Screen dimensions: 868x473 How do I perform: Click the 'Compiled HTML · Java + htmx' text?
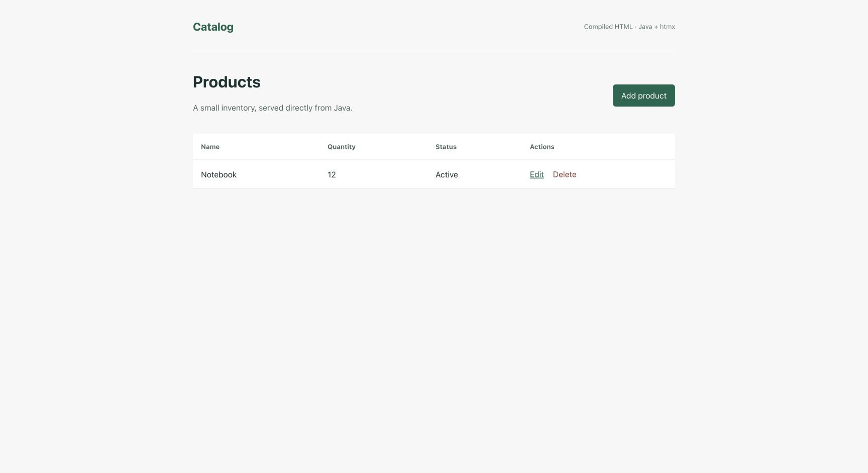tap(629, 27)
